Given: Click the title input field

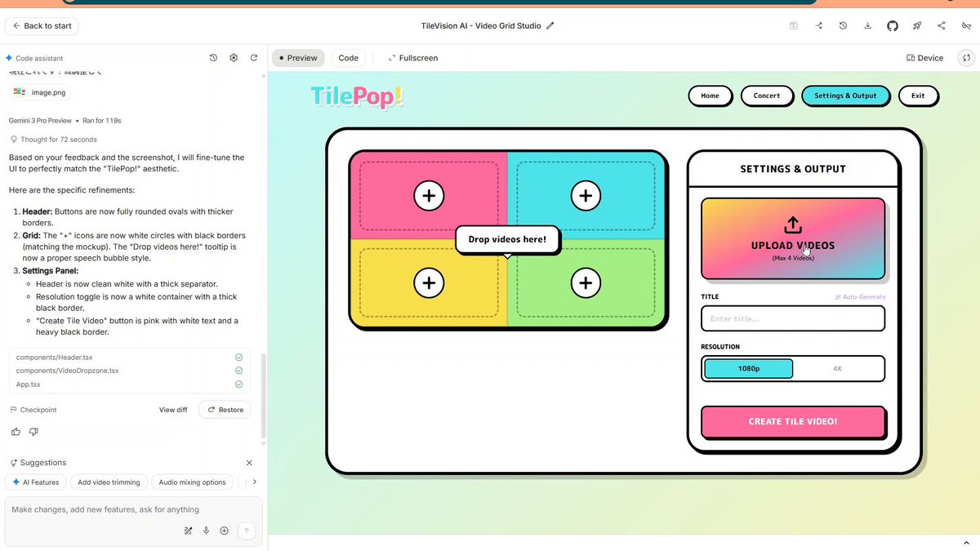Looking at the screenshot, I should [x=793, y=318].
